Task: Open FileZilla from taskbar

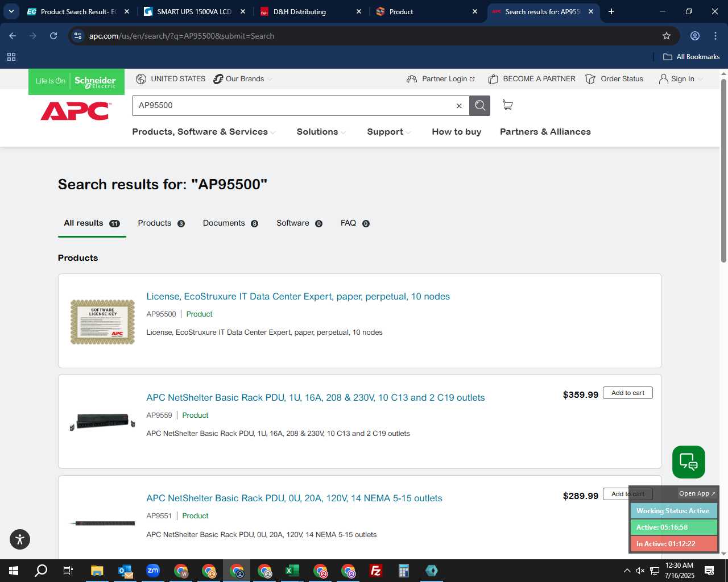Action: pos(376,571)
